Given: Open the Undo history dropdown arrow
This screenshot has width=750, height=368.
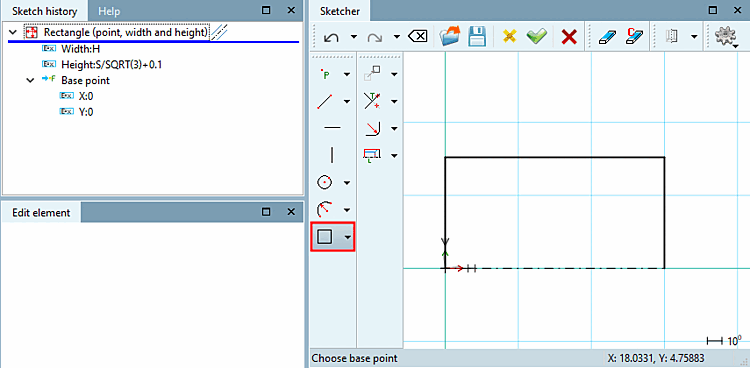Looking at the screenshot, I should pos(353,36).
